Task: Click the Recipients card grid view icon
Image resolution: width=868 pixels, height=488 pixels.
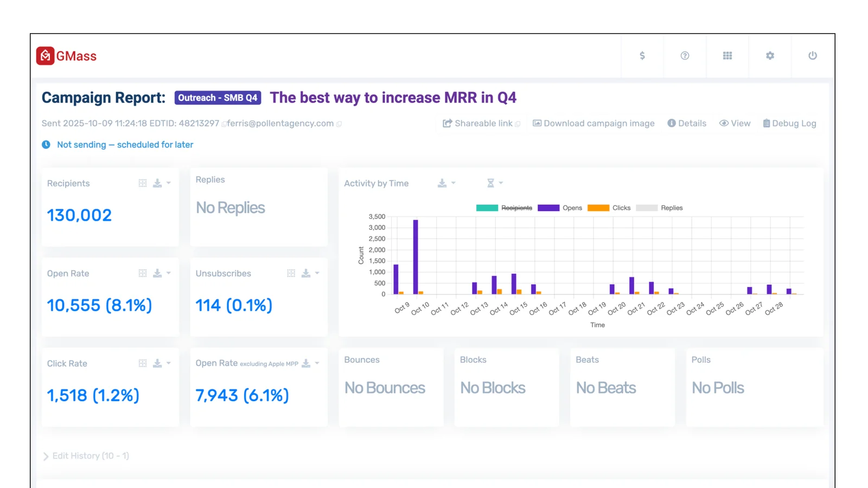Action: (x=143, y=183)
